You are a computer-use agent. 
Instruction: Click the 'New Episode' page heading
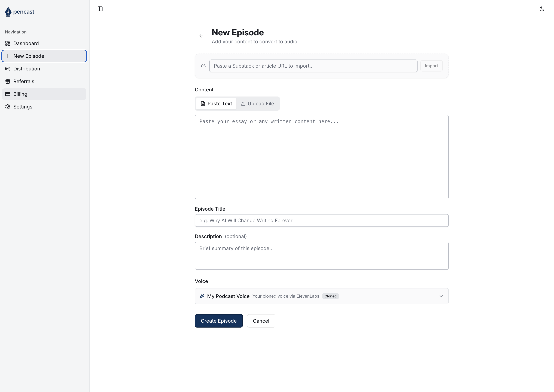pyautogui.click(x=238, y=32)
